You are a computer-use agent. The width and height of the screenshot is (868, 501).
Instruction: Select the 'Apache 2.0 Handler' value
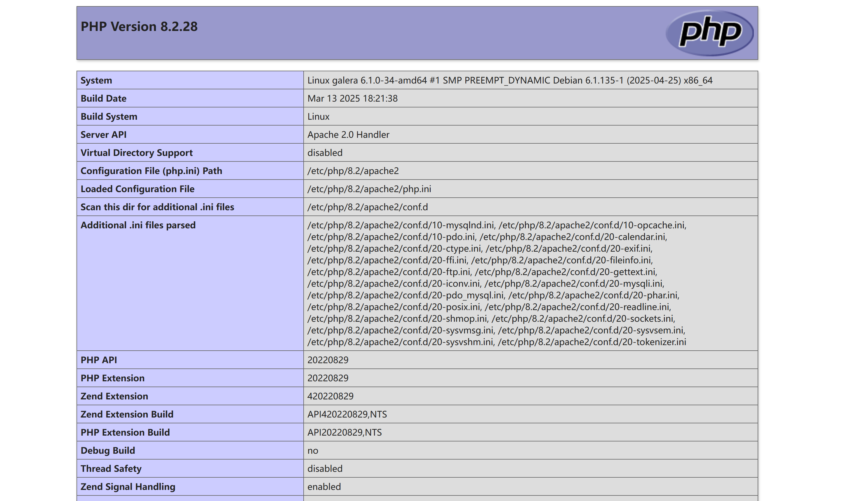(x=348, y=135)
